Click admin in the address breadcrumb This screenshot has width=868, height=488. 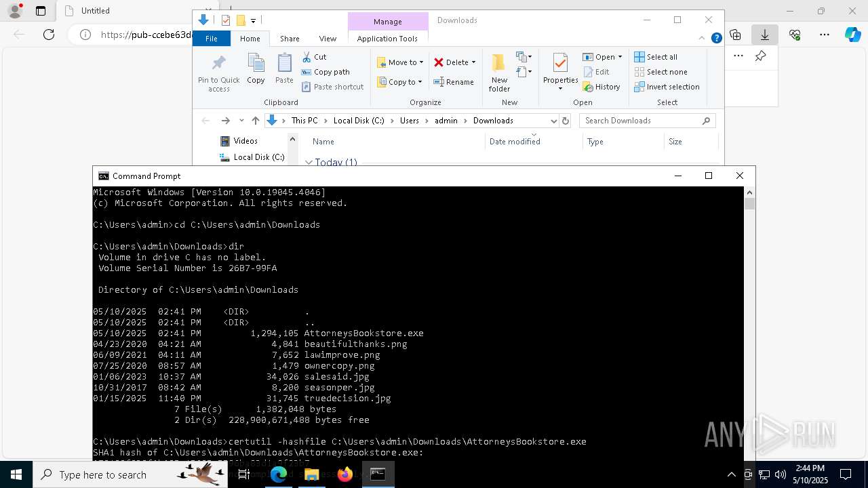coord(446,121)
